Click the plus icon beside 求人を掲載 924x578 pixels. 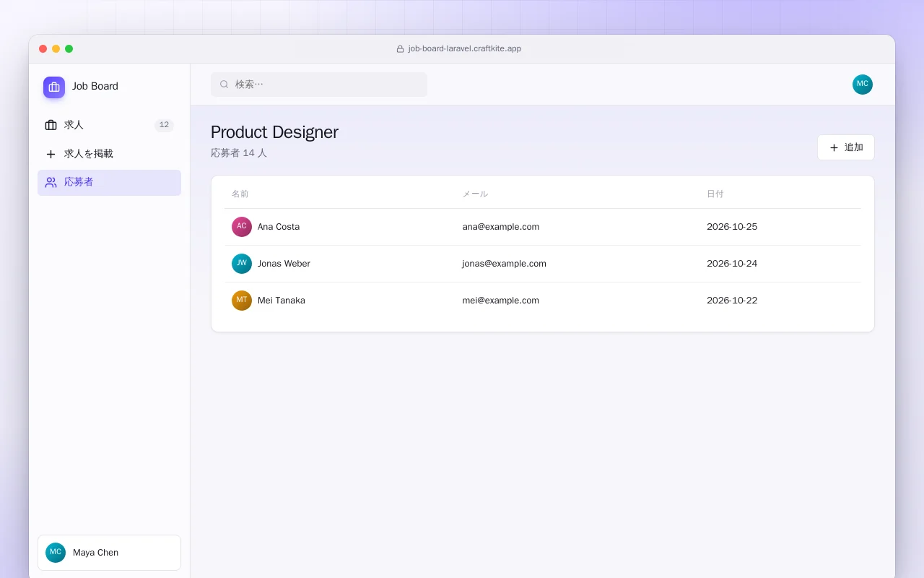(51, 154)
